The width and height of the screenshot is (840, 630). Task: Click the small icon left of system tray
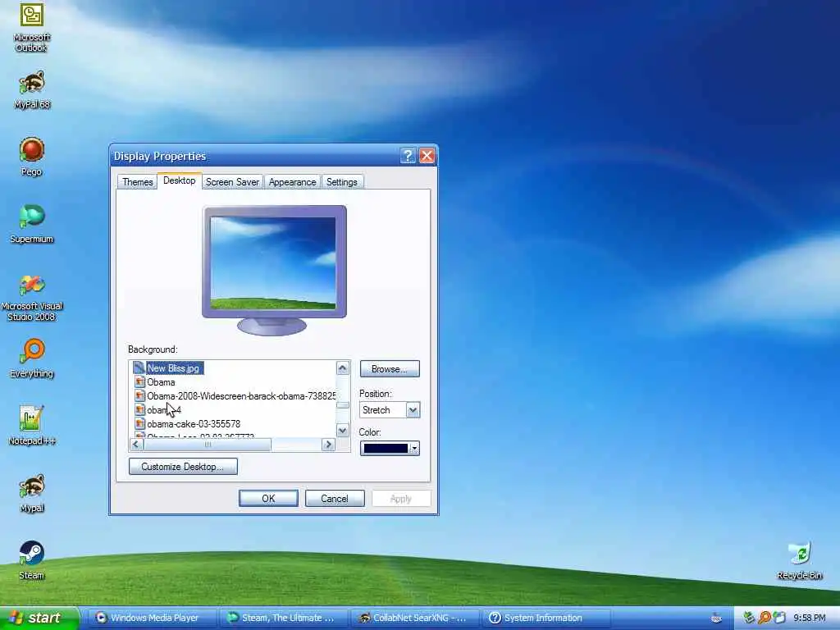pos(716,619)
